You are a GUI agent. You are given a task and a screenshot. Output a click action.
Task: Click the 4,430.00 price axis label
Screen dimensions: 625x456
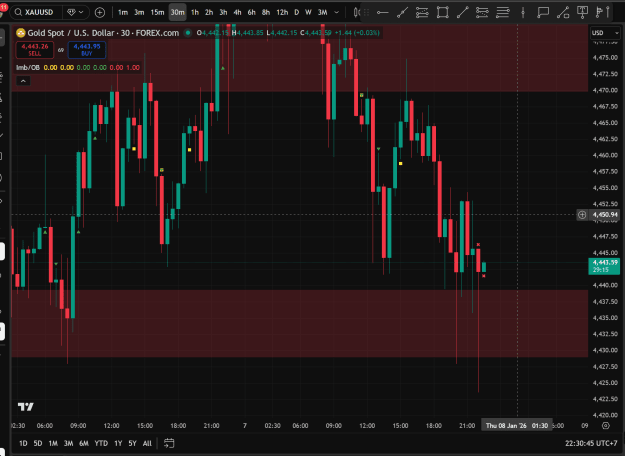point(605,350)
